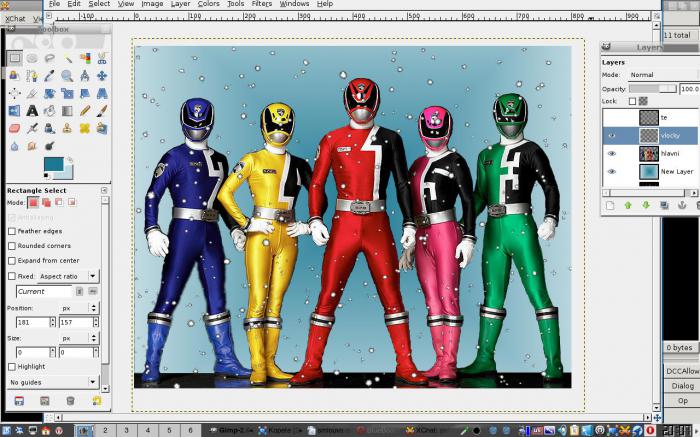
Task: Duplicate the selected layer
Action: click(x=664, y=206)
